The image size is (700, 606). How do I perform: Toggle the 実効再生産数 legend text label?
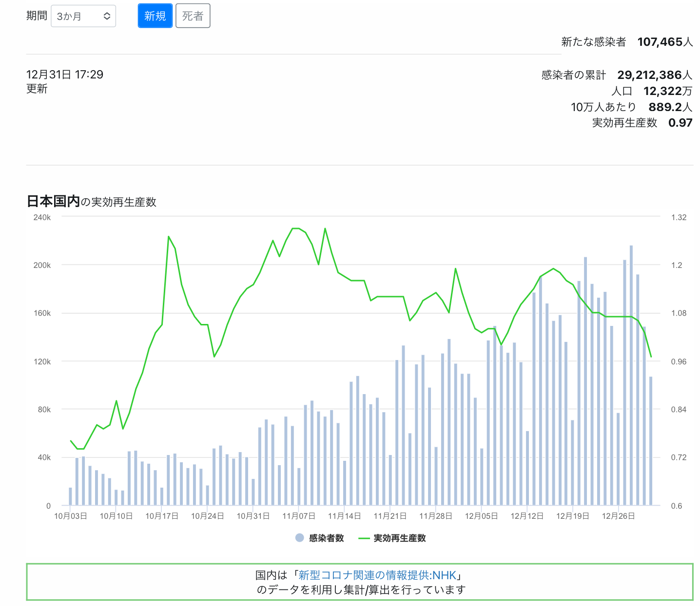point(399,538)
